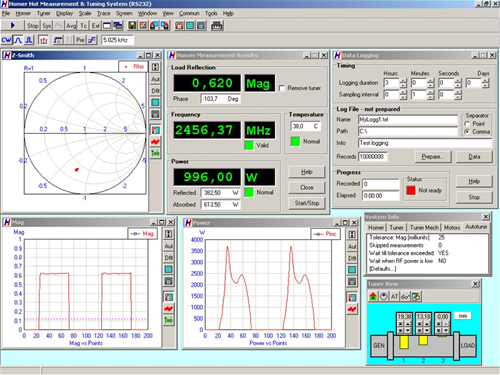
Task: Click tuner stub 1 up arrow
Action: pos(408,324)
